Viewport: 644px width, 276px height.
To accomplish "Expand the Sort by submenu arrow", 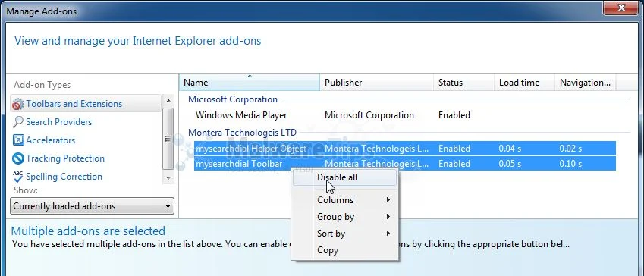I will [x=388, y=234].
